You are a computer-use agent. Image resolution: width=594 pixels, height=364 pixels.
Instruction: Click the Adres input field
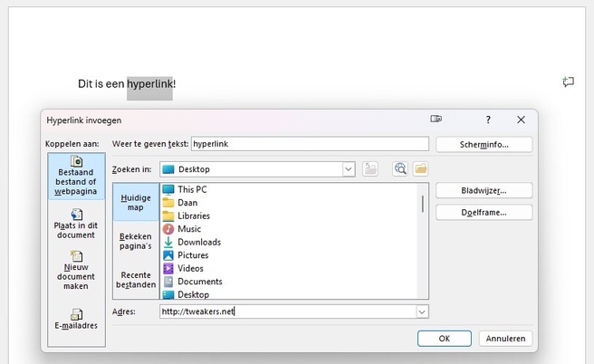pos(288,311)
